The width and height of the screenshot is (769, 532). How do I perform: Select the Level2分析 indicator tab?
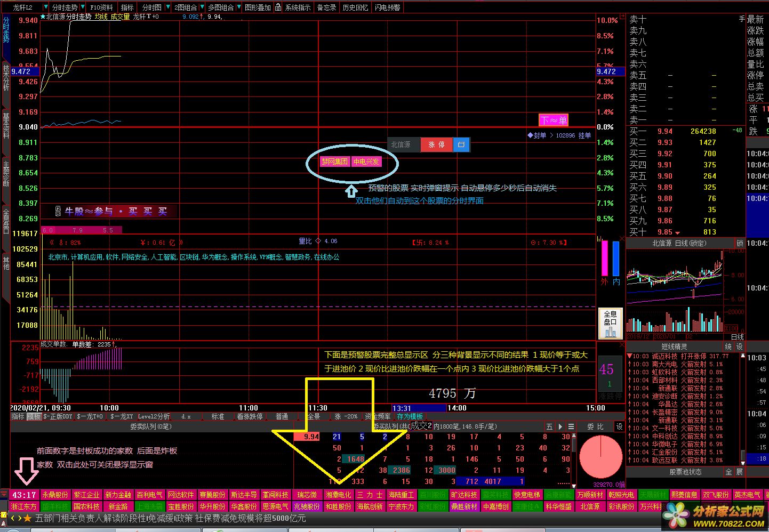(x=154, y=416)
